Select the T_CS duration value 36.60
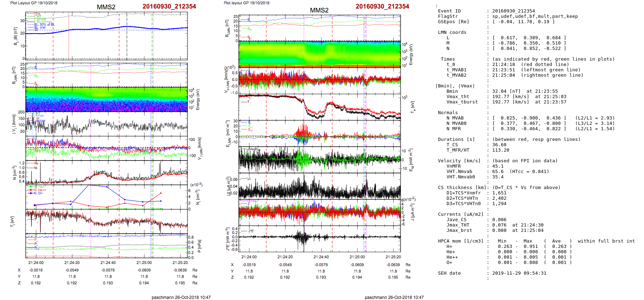 tap(499, 145)
